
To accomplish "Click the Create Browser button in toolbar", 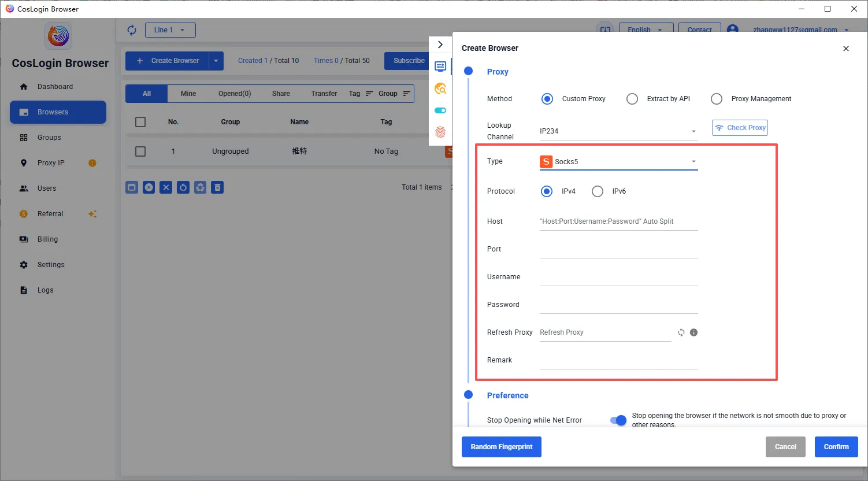I will pos(167,61).
